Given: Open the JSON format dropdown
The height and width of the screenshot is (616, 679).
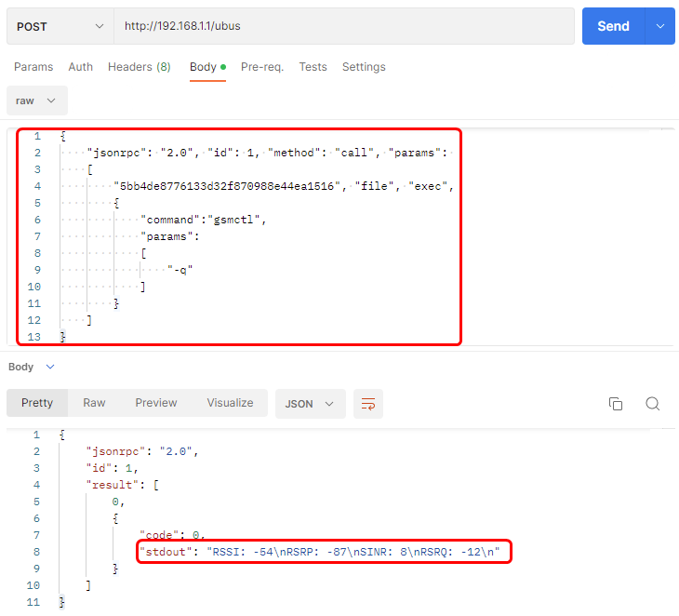Looking at the screenshot, I should pos(310,404).
